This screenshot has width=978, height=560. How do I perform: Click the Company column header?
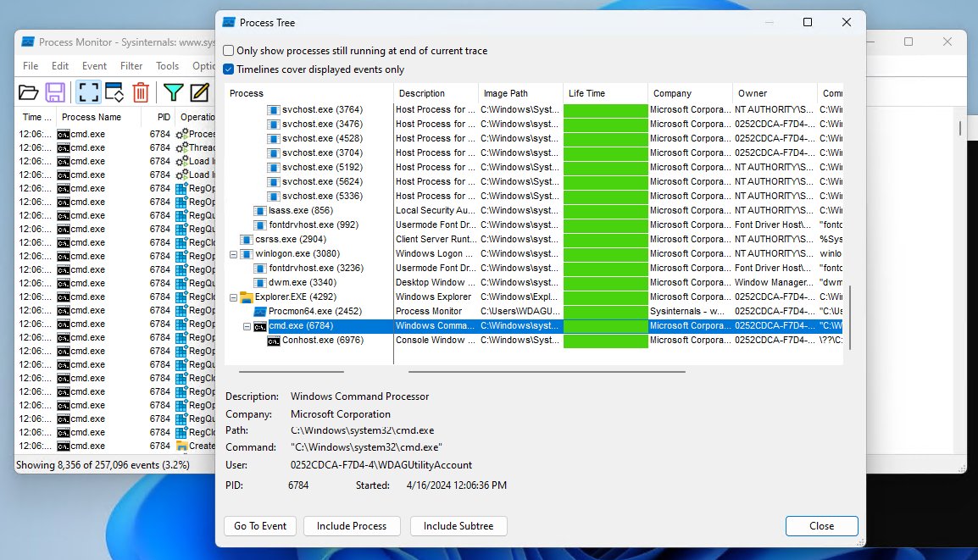(x=691, y=93)
